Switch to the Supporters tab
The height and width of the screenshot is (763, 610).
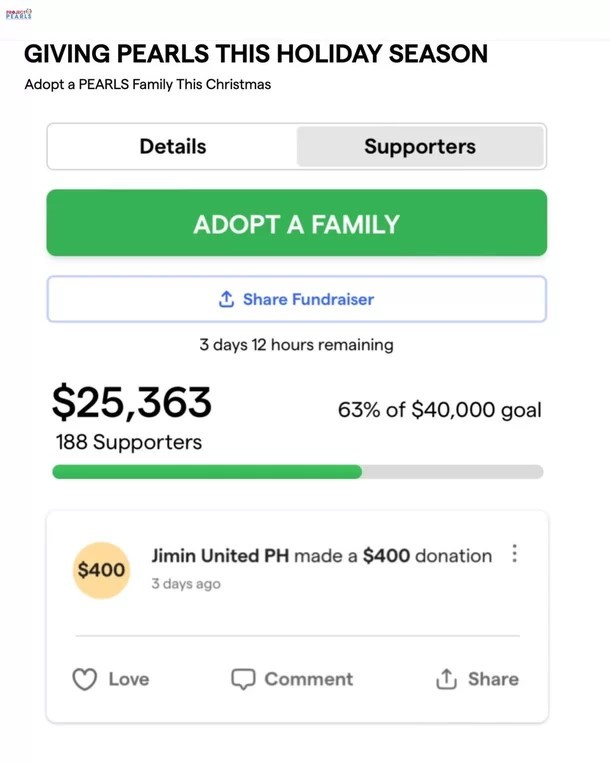(x=420, y=147)
